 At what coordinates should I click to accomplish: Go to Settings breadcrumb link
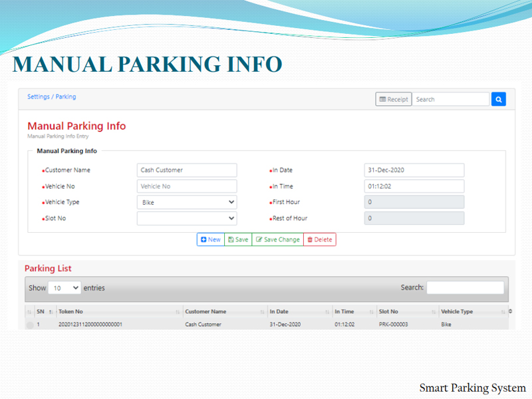(38, 96)
